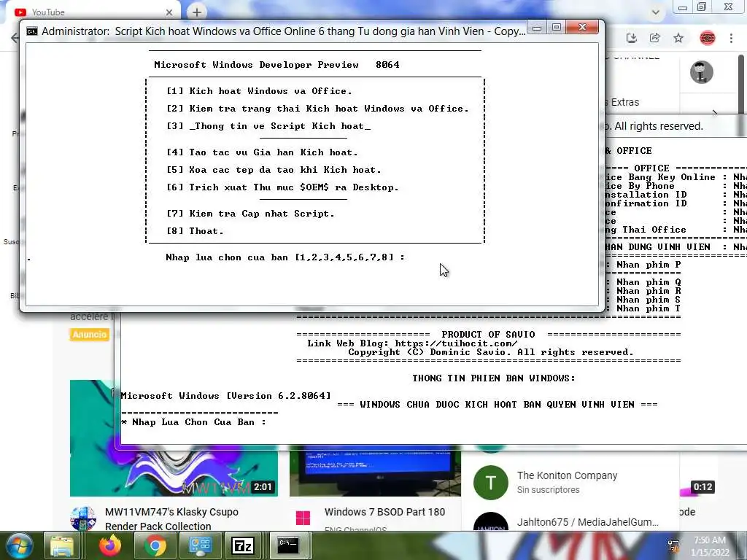Viewport: 747px width, 560px height.
Task: Click the Chrome install app icon
Action: pyautogui.click(x=632, y=38)
